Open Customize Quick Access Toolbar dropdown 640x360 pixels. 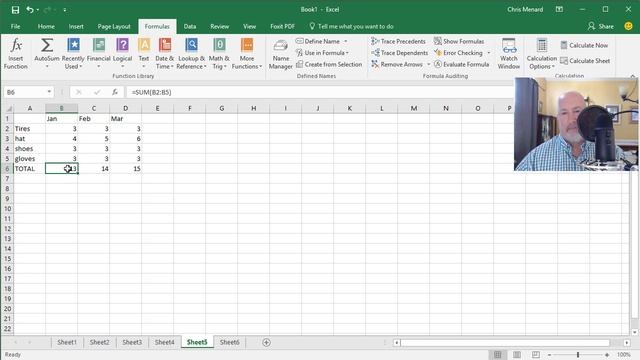pos(64,9)
